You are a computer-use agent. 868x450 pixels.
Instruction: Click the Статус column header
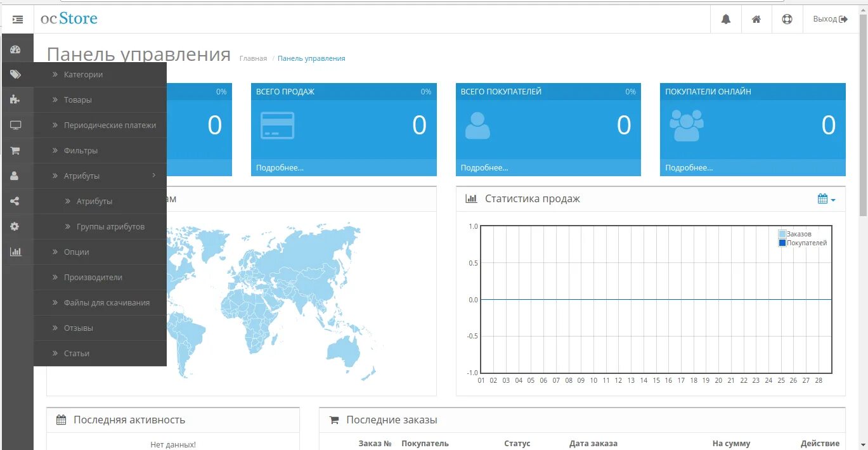click(x=517, y=444)
